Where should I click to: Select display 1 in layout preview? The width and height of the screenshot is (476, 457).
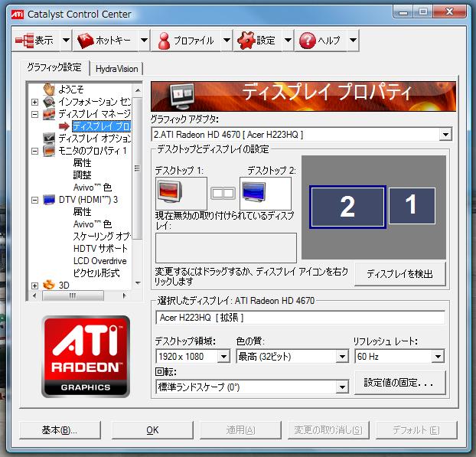(412, 206)
